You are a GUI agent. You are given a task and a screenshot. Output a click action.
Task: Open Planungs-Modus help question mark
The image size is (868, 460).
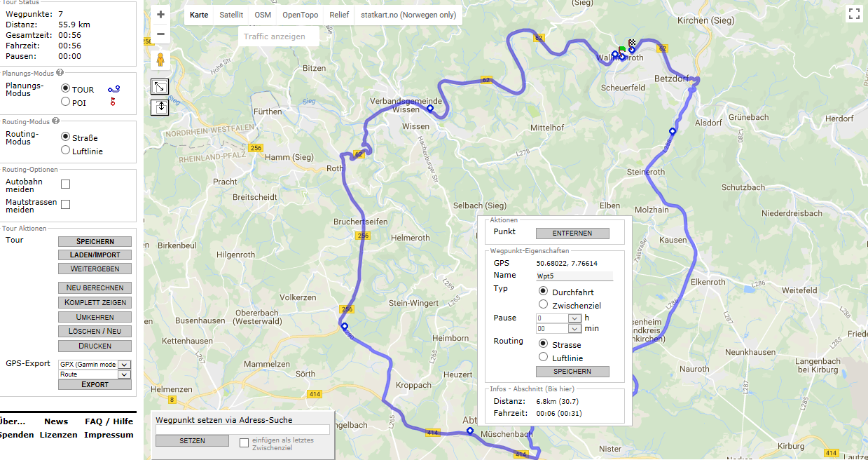tap(60, 72)
